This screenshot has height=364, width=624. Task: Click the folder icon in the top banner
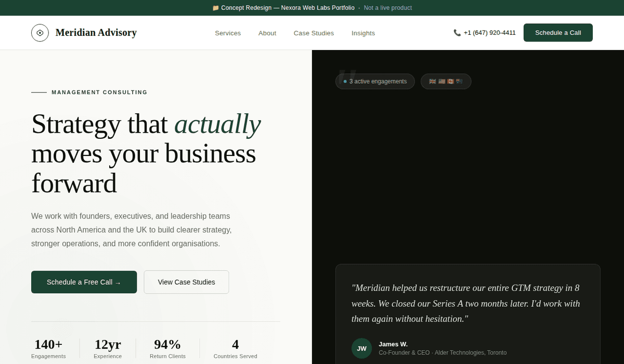click(x=215, y=8)
